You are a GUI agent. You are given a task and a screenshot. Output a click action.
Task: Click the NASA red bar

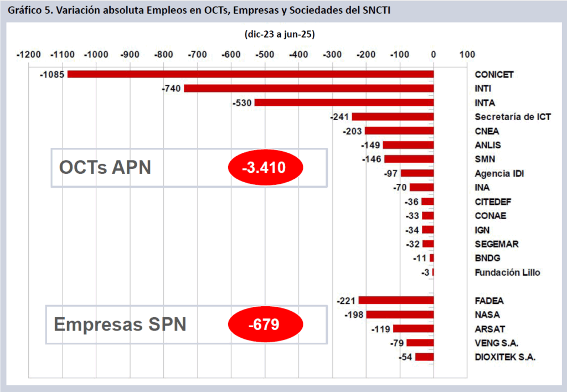pyautogui.click(x=400, y=315)
